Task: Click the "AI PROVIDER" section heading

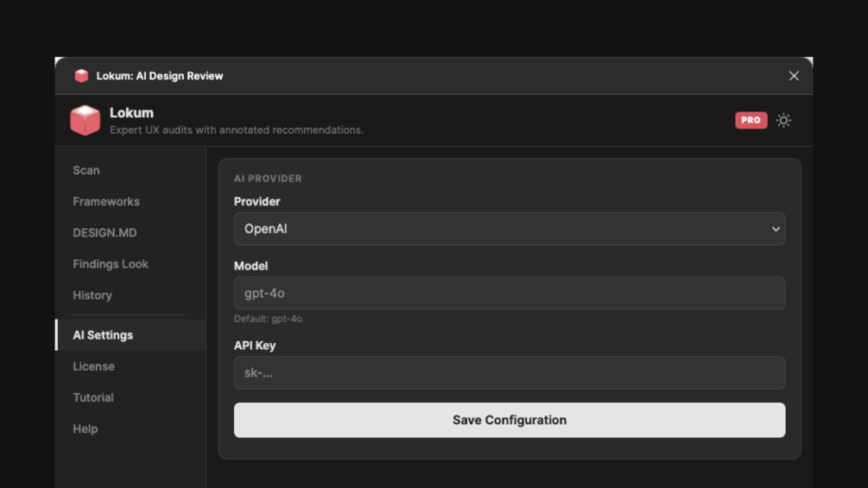Action: tap(268, 179)
